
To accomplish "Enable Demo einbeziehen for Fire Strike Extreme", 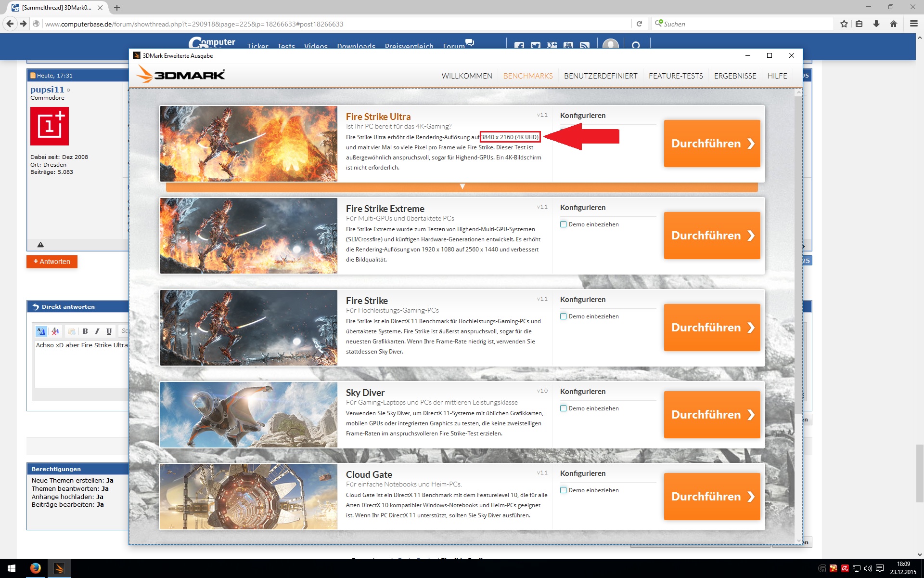I will coord(563,224).
